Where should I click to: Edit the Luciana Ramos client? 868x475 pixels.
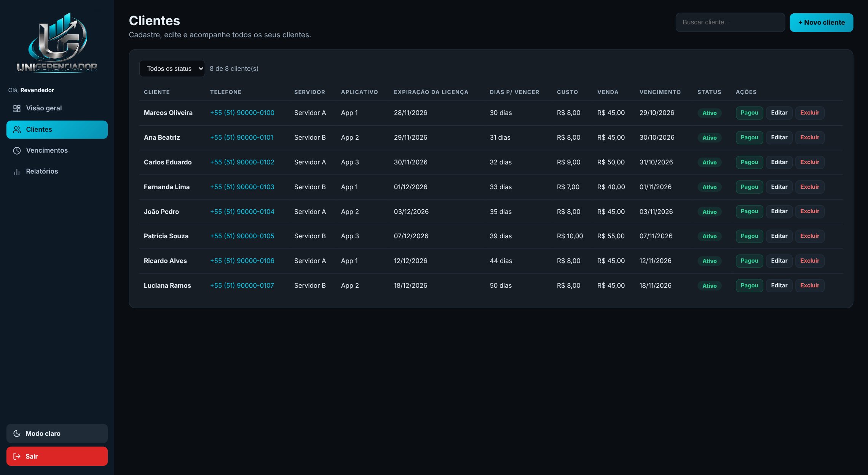click(x=779, y=286)
